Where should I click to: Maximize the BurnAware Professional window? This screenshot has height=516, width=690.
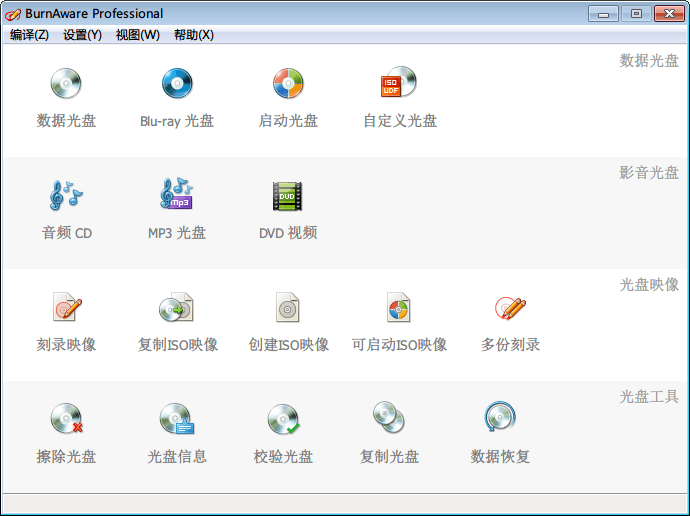(x=636, y=14)
